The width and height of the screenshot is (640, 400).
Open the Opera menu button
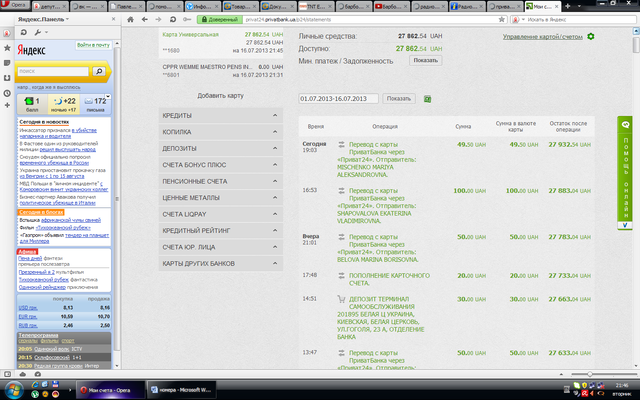tap(14, 5)
